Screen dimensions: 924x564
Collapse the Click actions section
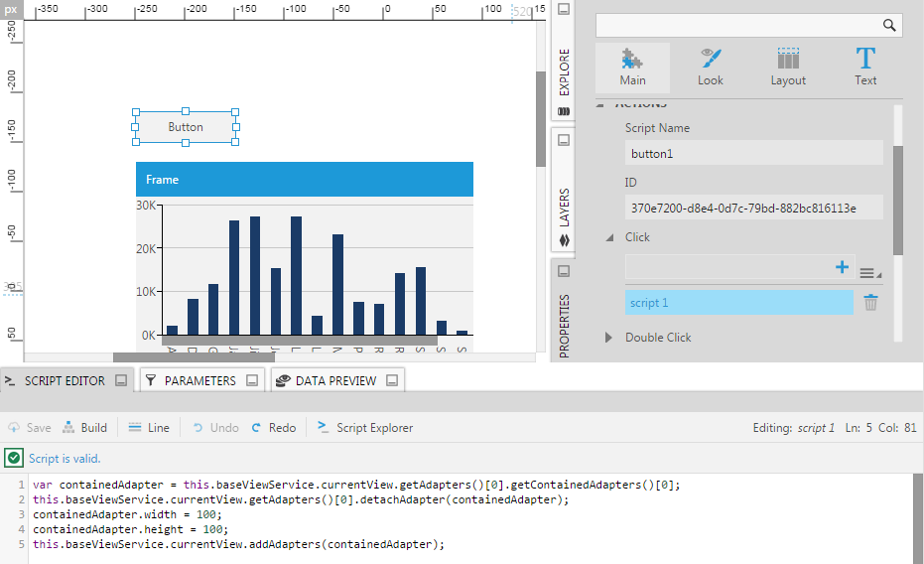[610, 237]
